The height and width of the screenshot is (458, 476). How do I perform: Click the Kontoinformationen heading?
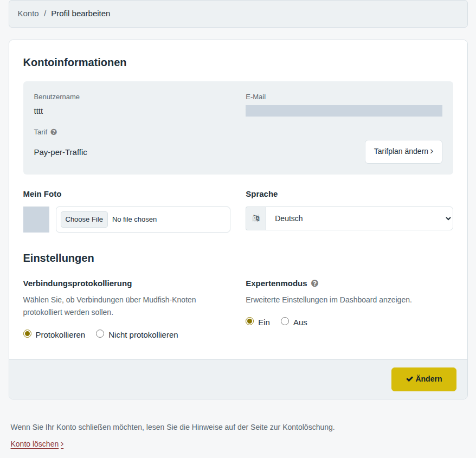75,62
